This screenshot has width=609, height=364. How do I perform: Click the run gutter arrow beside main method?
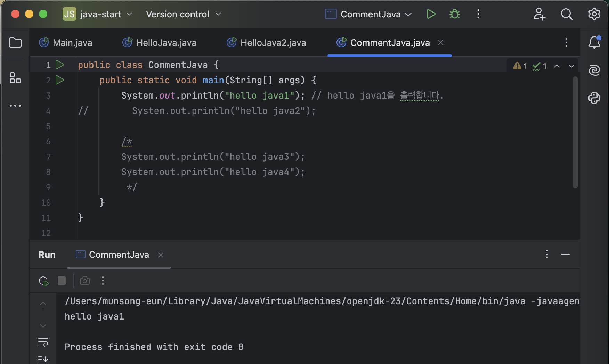(60, 80)
